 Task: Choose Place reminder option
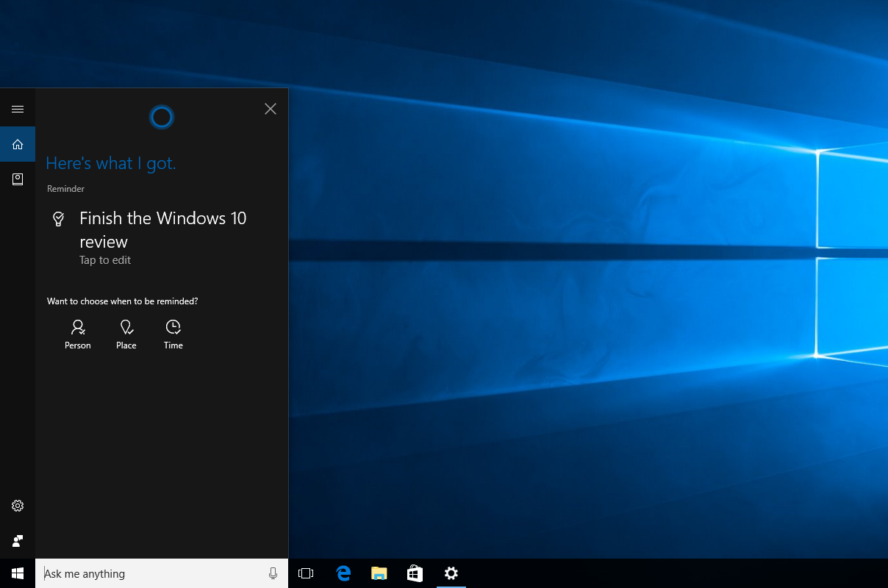pos(126,334)
